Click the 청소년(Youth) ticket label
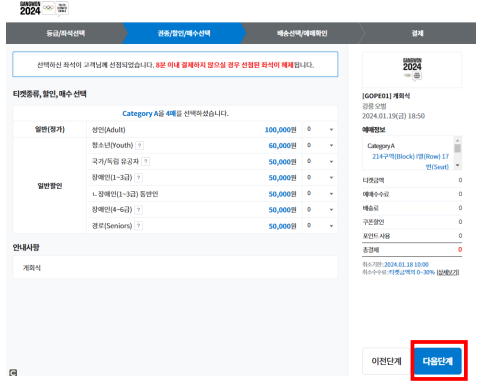The height and width of the screenshot is (392, 486). (112, 145)
